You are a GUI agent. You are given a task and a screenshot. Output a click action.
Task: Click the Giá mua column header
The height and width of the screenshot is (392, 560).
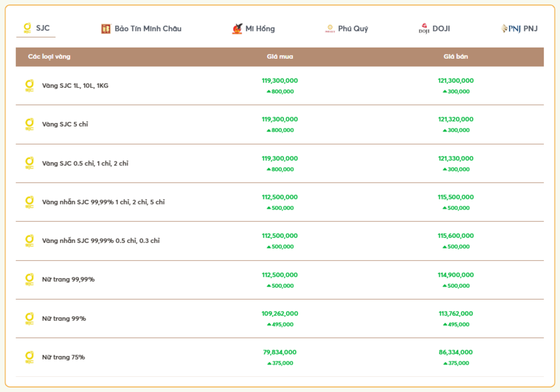(x=279, y=57)
